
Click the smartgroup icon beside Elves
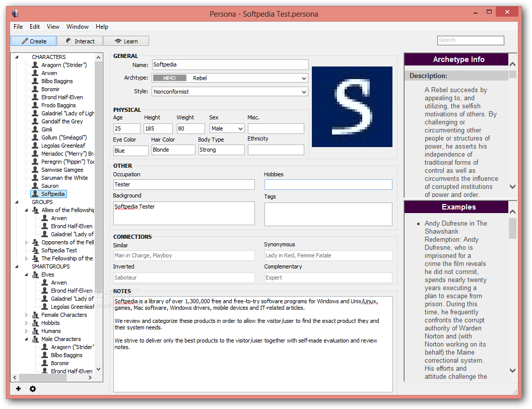coord(35,275)
